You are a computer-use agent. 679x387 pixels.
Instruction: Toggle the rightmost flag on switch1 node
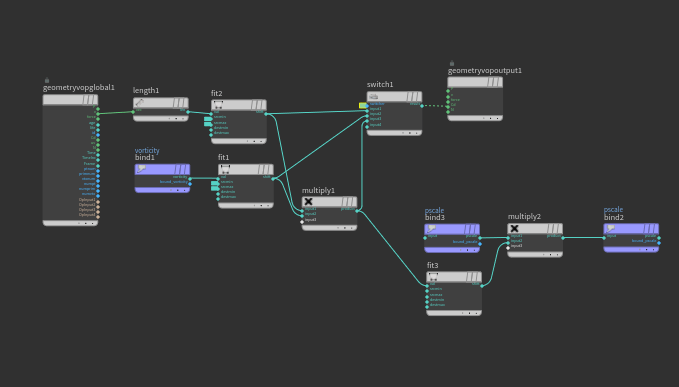pos(418,96)
